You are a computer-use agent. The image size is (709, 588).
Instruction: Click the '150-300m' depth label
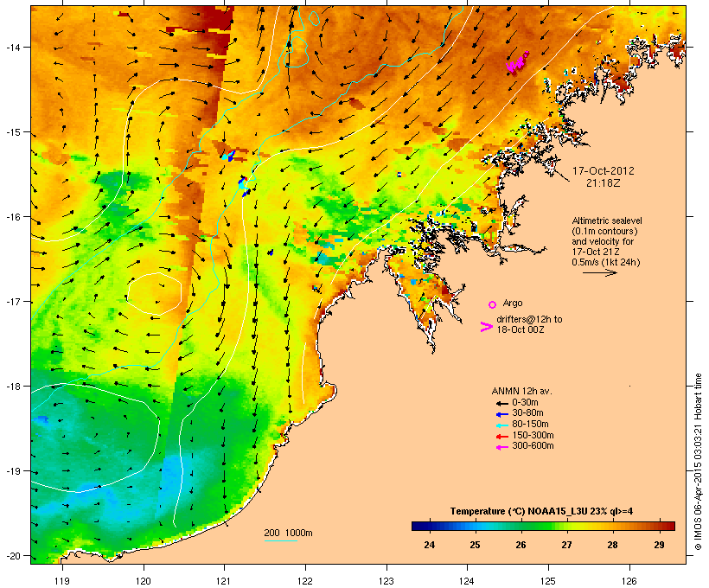(533, 435)
